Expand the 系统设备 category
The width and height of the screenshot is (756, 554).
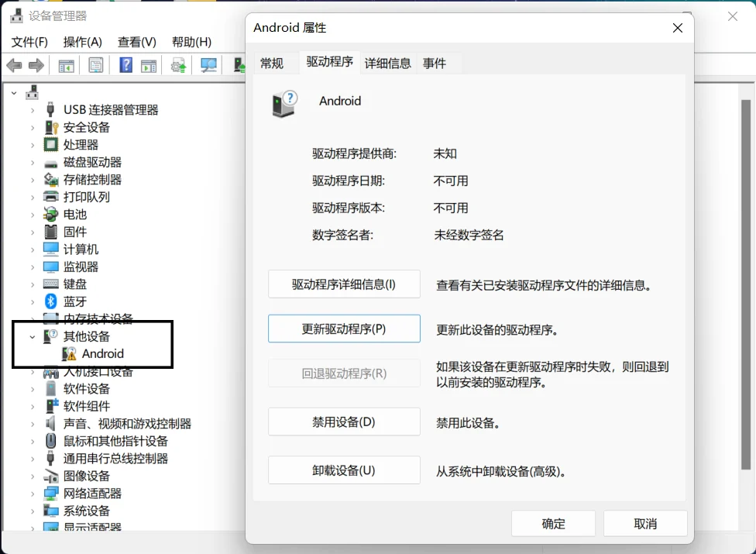coord(33,511)
